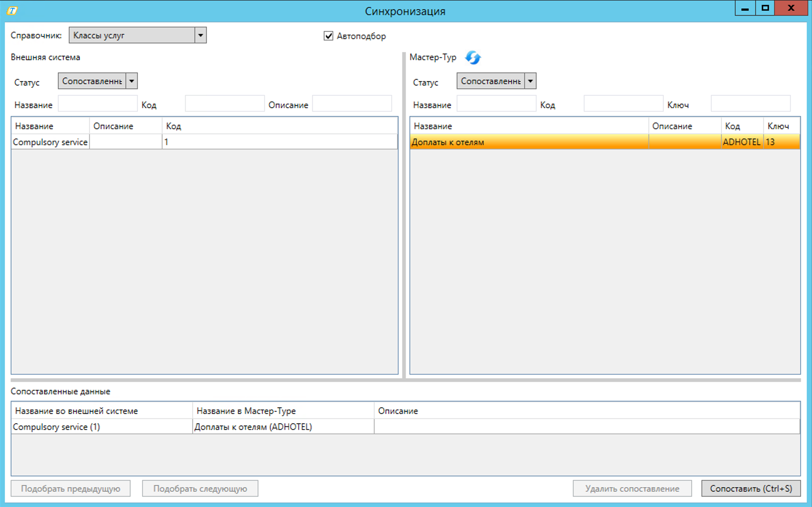Screen dimensions: 812x507
Task: Focus the Ключ filter input field
Action: point(750,104)
